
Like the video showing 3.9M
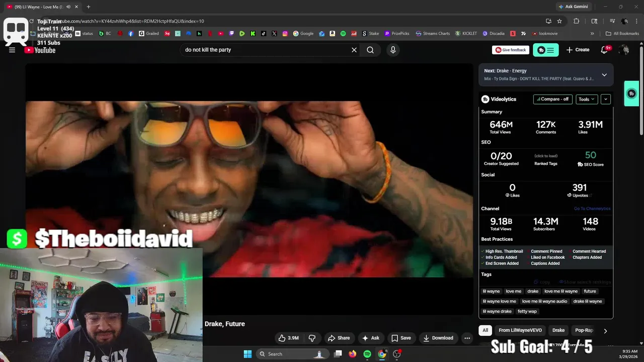click(289, 338)
